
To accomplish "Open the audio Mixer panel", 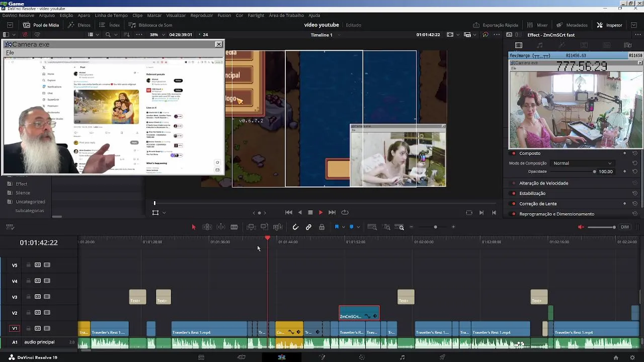I will click(537, 25).
